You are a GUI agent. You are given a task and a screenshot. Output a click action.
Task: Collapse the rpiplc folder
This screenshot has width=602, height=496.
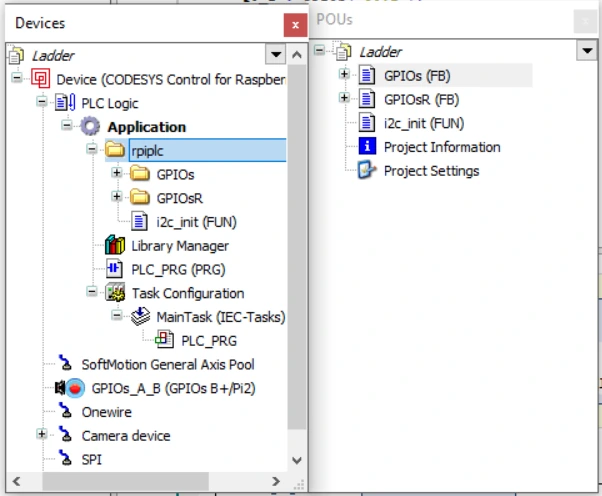(91, 149)
